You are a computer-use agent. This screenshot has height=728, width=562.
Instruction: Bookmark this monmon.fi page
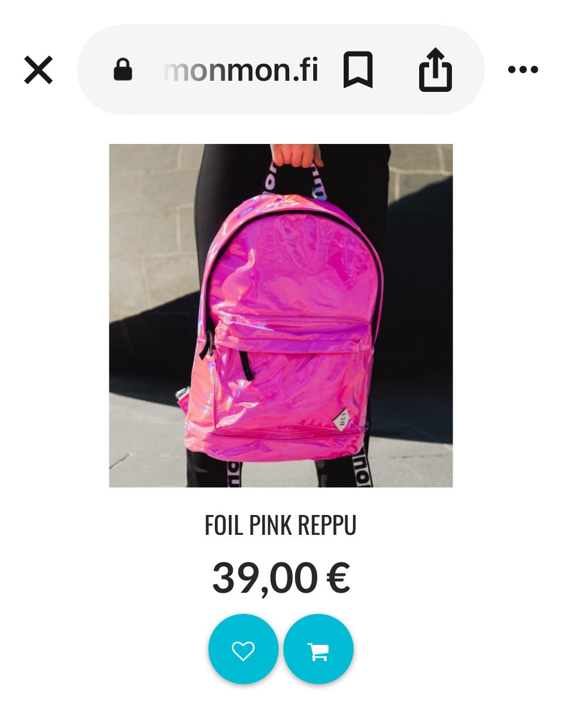[x=358, y=70]
